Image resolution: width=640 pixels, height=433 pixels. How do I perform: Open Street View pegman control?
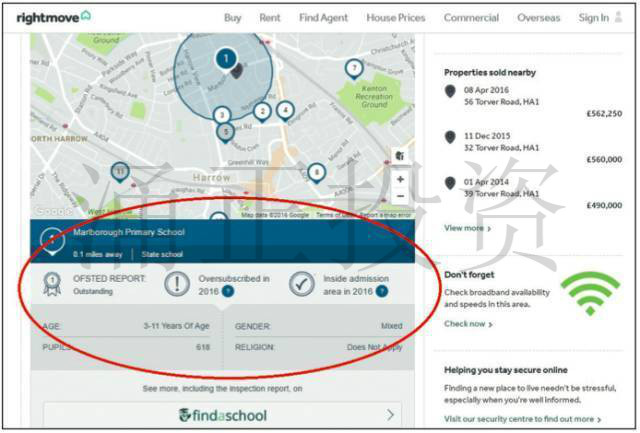pos(400,156)
